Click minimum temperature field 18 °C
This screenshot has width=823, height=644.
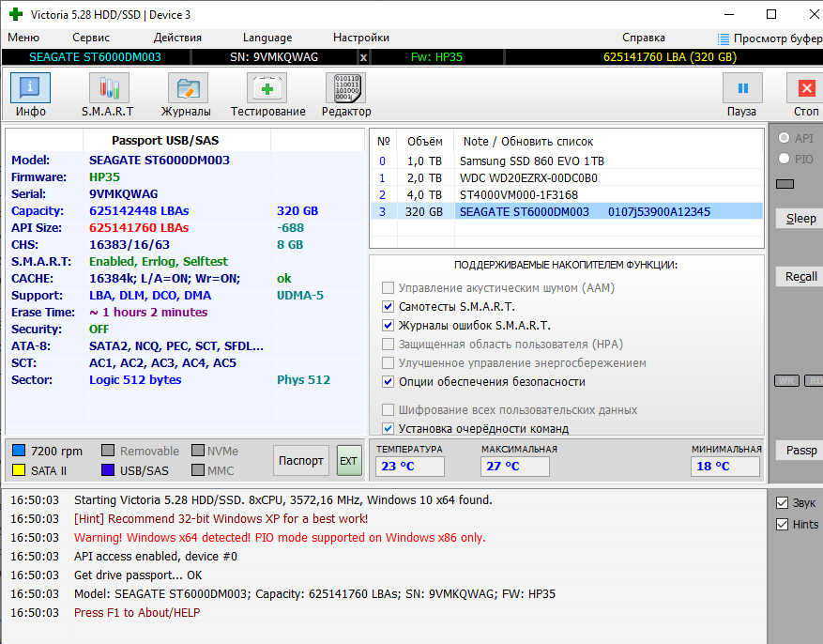724,466
